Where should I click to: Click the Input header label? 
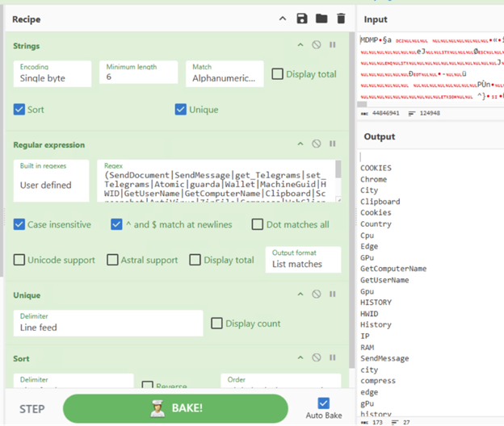(x=376, y=19)
